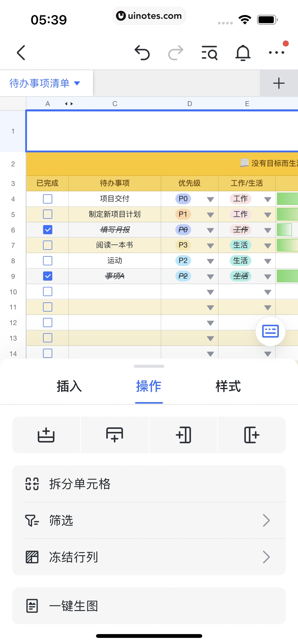Check the 制定新项目计划 checkbox
Screen dimensions: 298x644
click(x=48, y=214)
